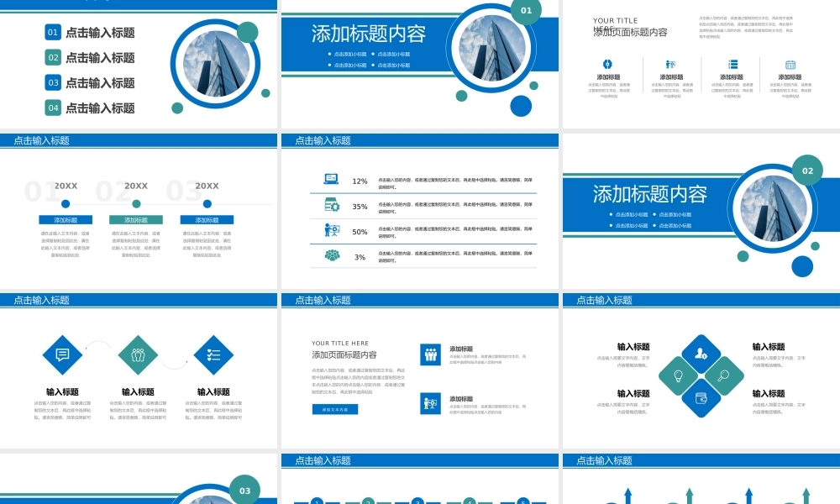The height and width of the screenshot is (504, 840).
Task: Click the presenter icon beside 50%
Action: [332, 230]
